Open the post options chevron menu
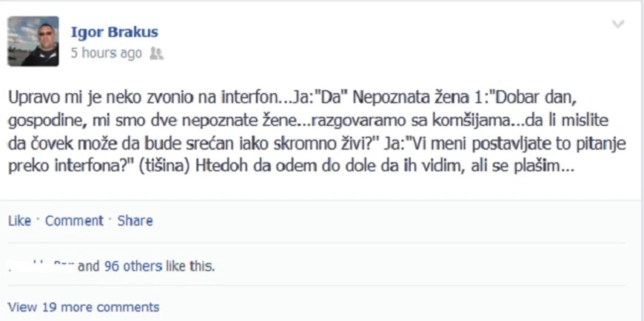 [618, 24]
